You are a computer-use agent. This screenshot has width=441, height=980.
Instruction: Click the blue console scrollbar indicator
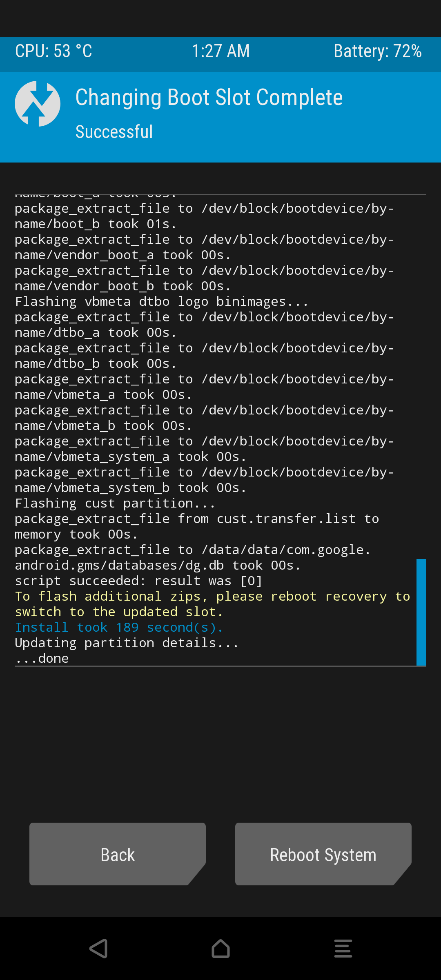point(421,612)
